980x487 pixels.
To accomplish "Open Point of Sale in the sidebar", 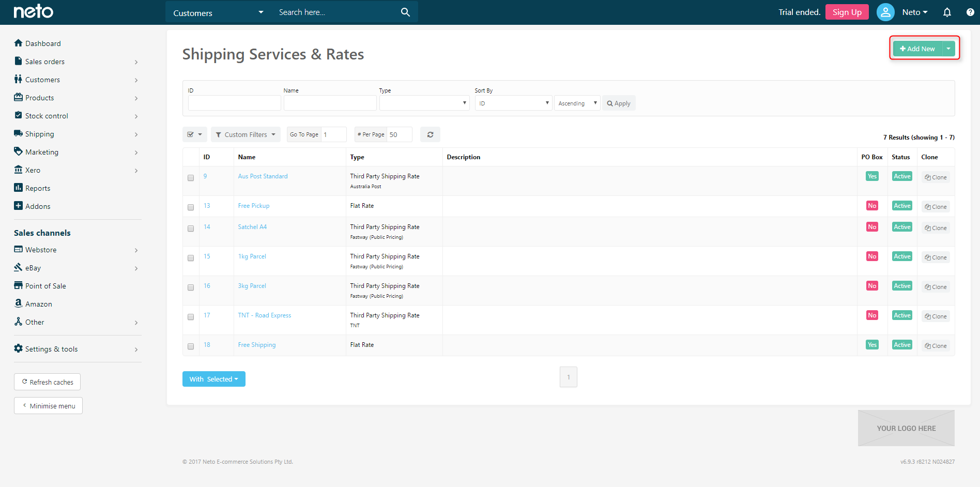I will pyautogui.click(x=45, y=286).
